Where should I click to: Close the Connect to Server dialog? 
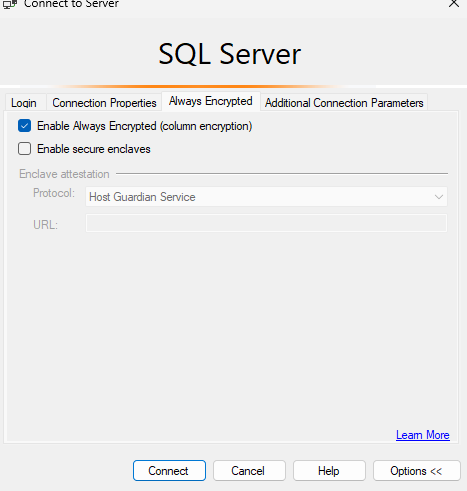pyautogui.click(x=454, y=3)
